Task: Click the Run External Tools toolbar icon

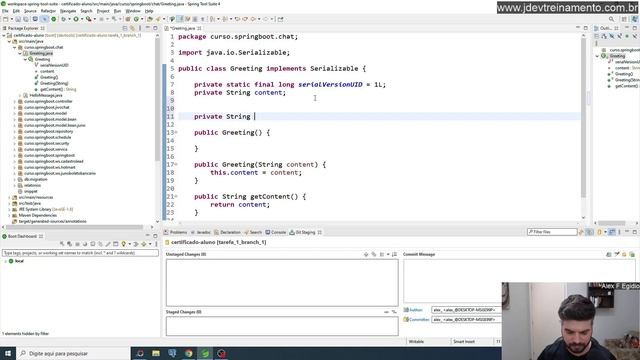Action: (89, 19)
